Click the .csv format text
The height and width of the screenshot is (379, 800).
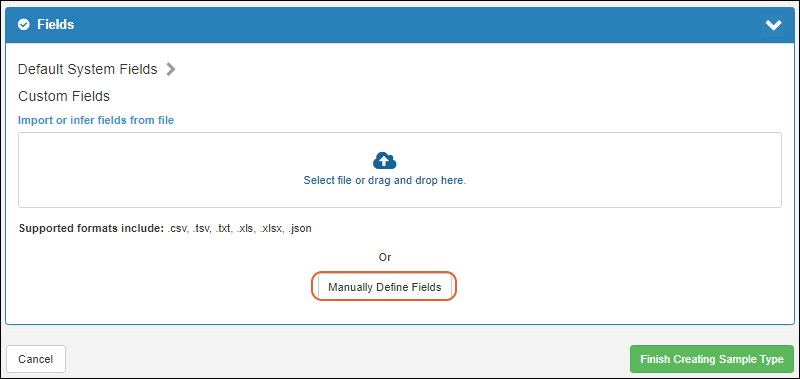coord(179,228)
